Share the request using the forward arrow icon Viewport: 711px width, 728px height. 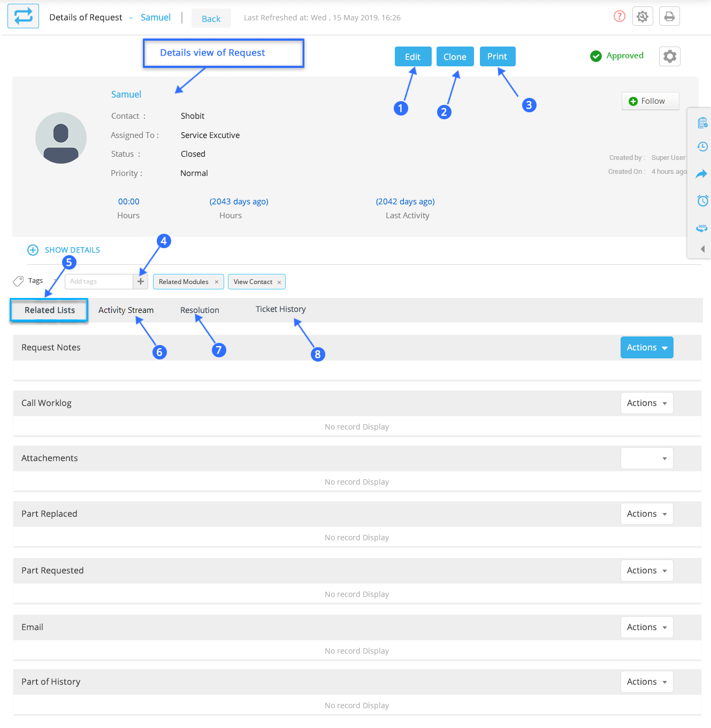point(702,174)
